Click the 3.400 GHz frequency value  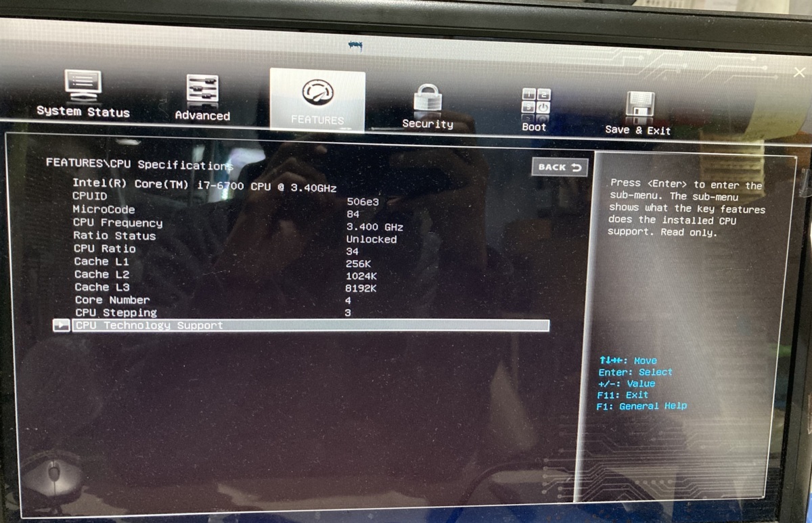[x=375, y=227]
